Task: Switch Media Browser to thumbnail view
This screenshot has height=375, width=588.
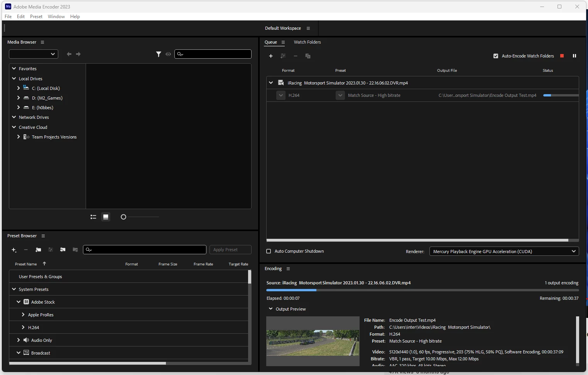Action: pyautogui.click(x=106, y=217)
